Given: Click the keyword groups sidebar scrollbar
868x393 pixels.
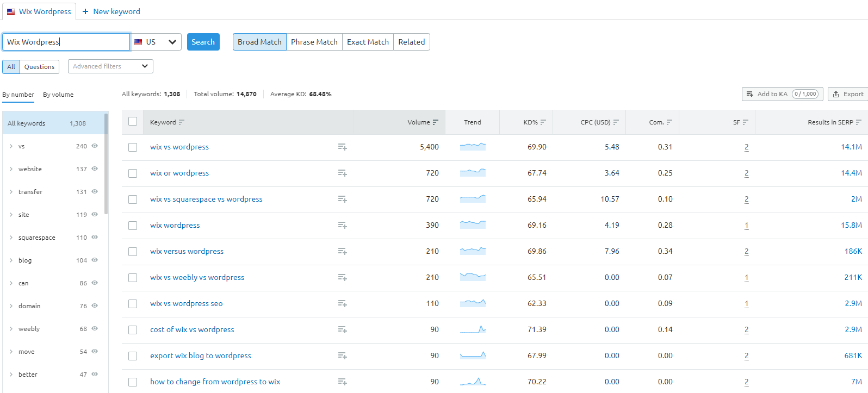Looking at the screenshot, I should (x=106, y=163).
